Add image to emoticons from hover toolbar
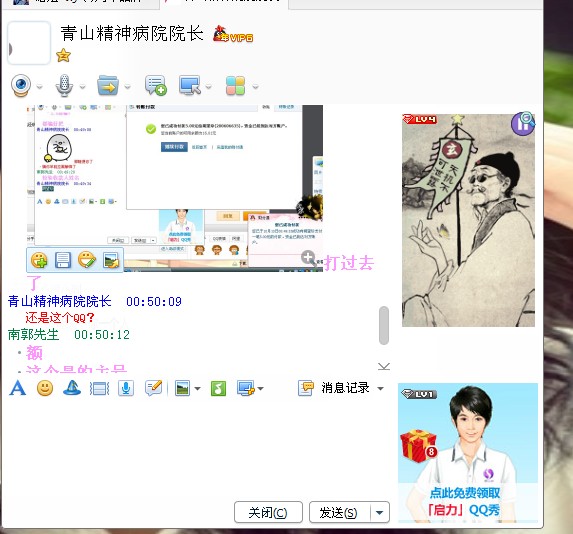The image size is (573, 534). click(39, 260)
